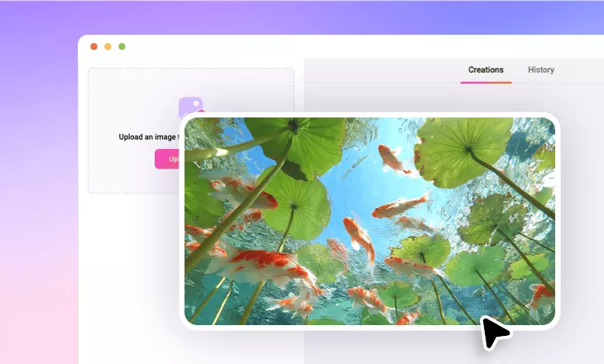Click the green maximize window dot

(x=122, y=46)
